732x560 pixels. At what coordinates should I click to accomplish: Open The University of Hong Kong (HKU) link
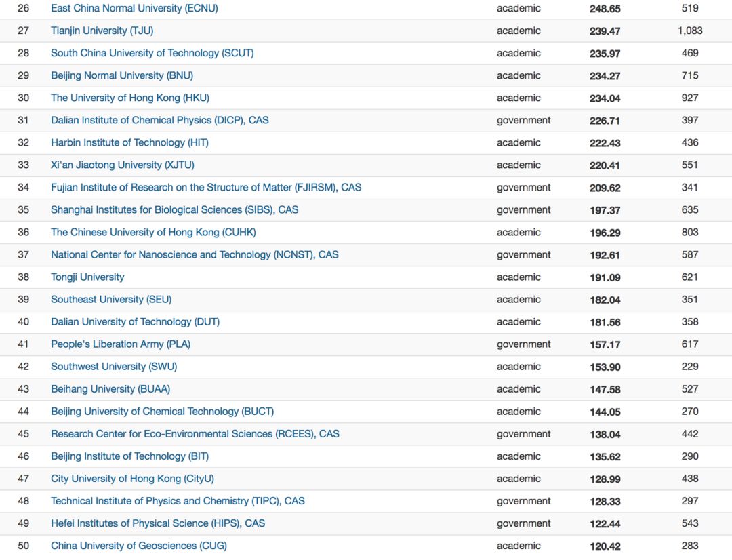coord(130,98)
